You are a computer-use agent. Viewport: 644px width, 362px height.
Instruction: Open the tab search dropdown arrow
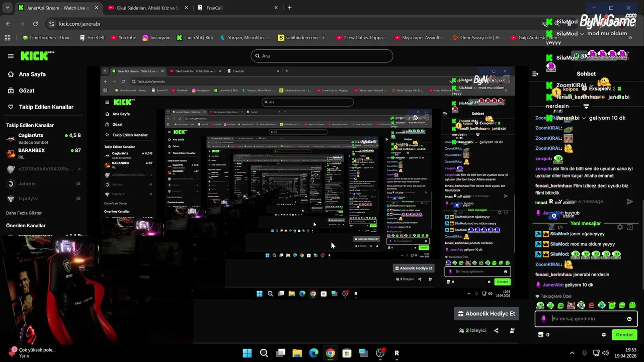point(8,8)
